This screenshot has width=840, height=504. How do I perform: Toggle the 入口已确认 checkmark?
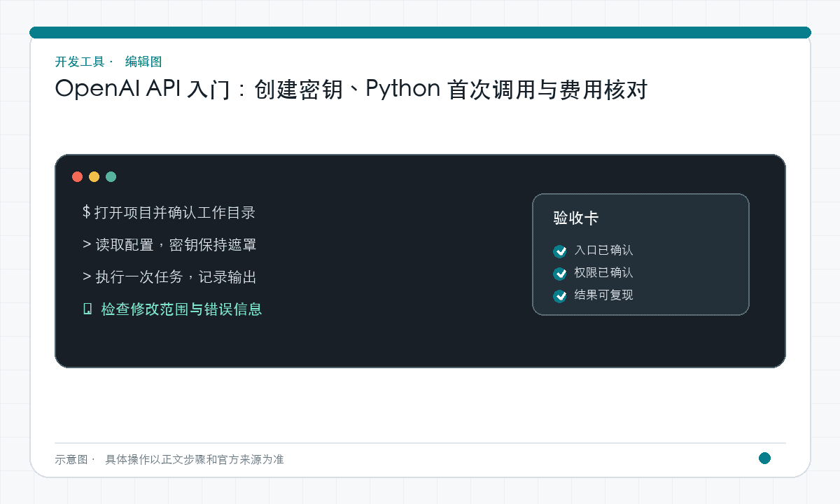[560, 251]
